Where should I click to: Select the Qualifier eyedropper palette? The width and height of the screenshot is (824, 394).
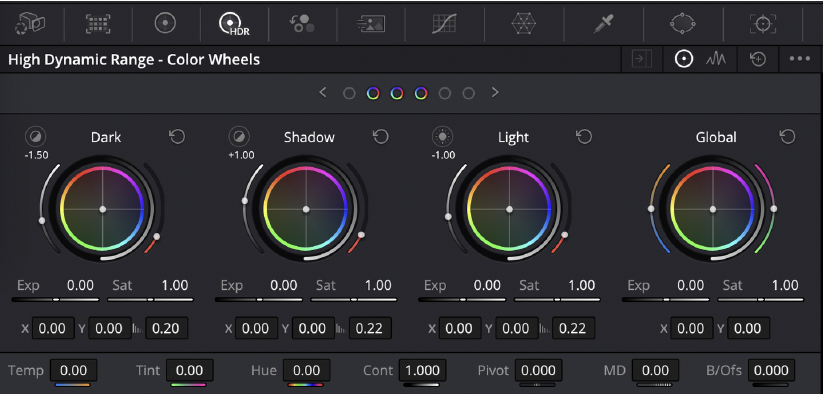603,23
